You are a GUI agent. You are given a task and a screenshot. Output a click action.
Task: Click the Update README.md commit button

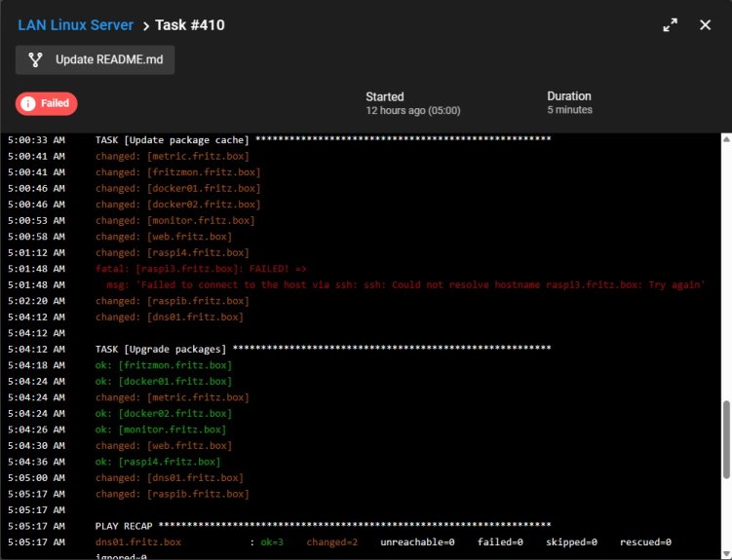96,59
